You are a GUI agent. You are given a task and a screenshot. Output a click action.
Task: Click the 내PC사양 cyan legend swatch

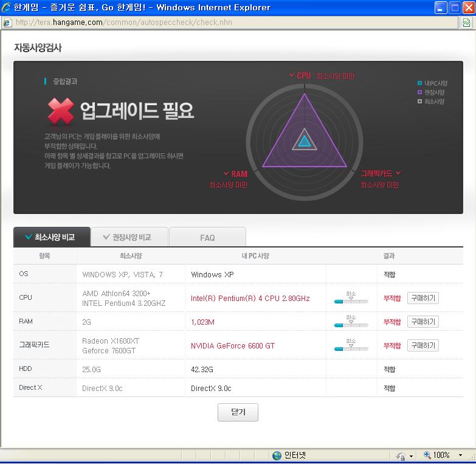pyautogui.click(x=420, y=83)
